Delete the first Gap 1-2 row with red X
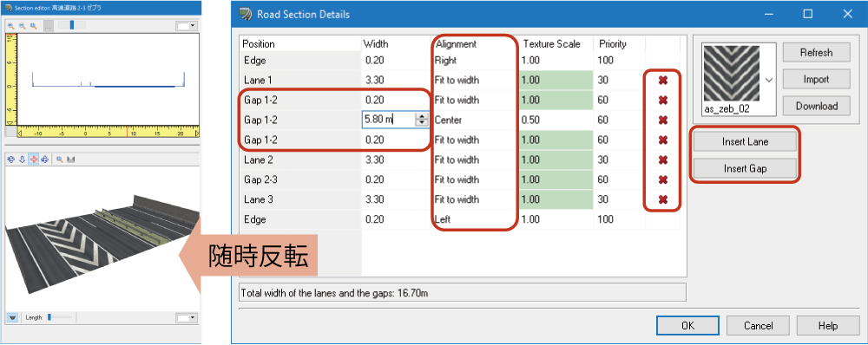868x345 pixels. tap(662, 101)
